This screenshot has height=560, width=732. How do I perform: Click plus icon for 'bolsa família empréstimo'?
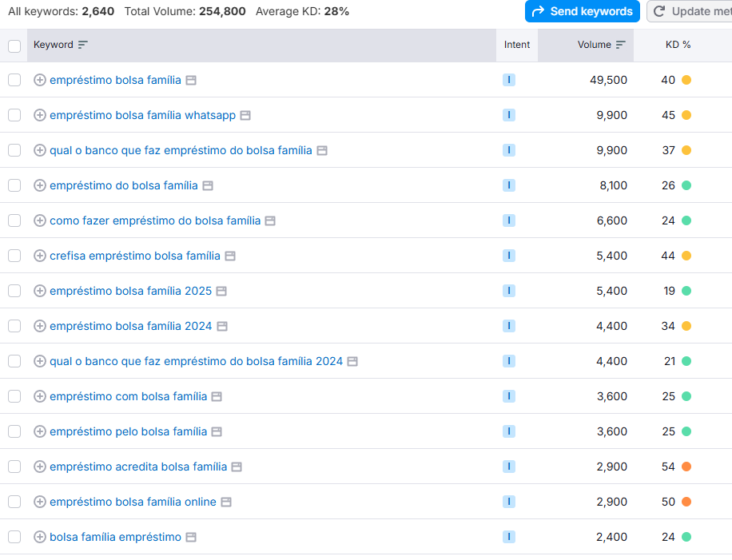point(40,537)
